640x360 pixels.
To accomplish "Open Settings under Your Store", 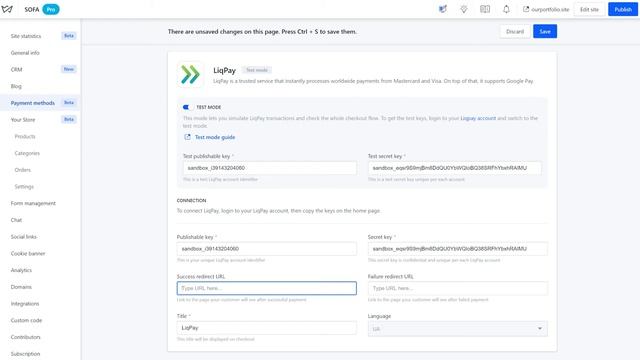I will [24, 187].
